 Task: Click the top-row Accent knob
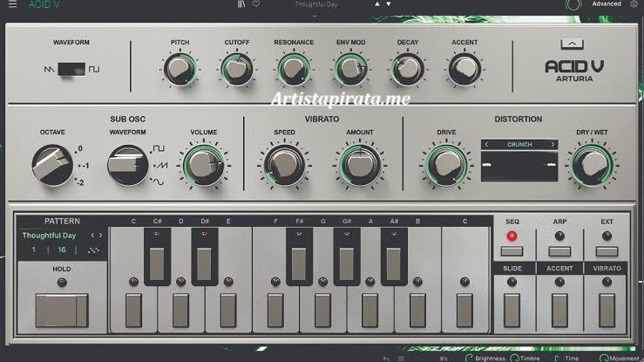tap(464, 69)
